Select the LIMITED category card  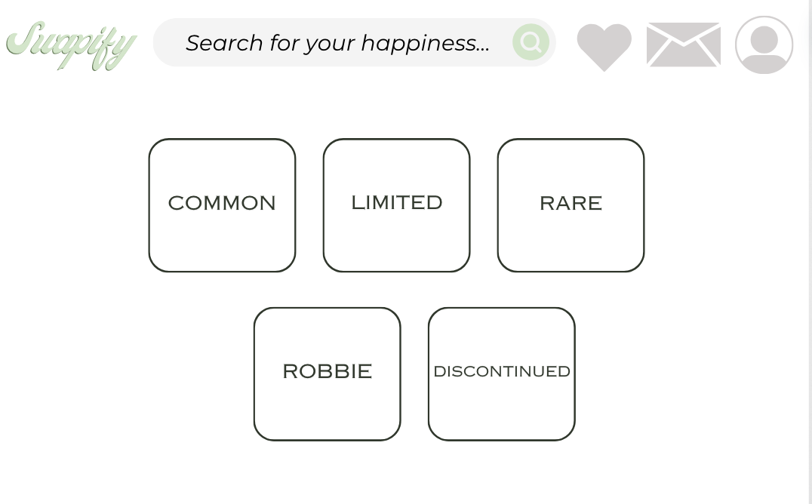(x=397, y=205)
